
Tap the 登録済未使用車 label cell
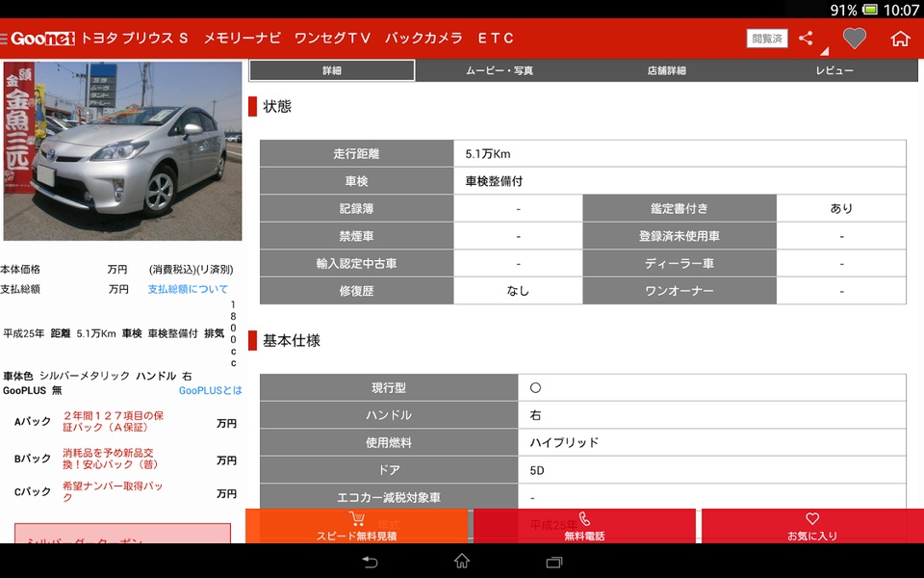(680, 236)
